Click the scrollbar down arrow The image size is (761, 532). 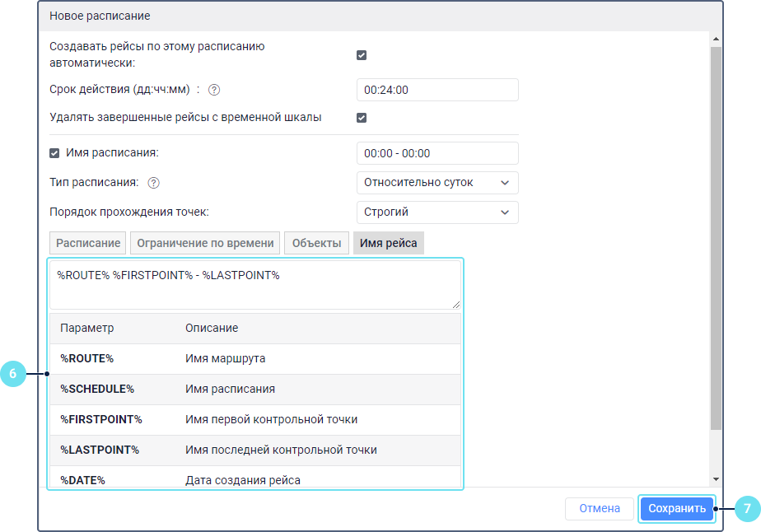(x=715, y=479)
